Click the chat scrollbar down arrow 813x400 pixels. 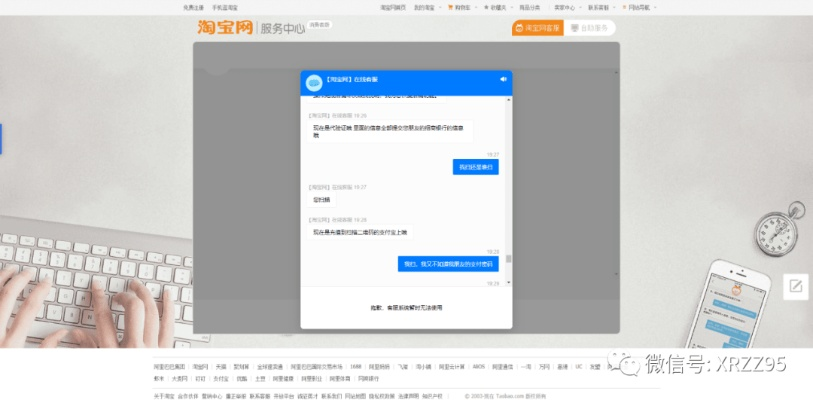[508, 282]
